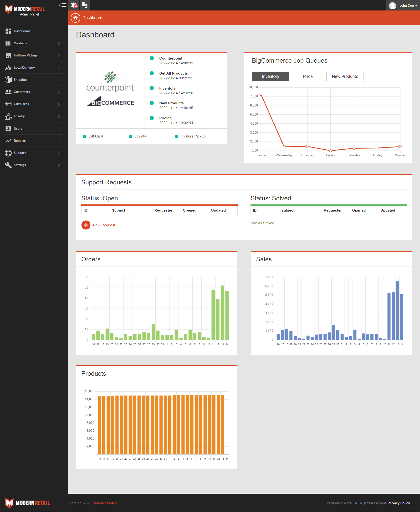The image size is (420, 512).
Task: Open the Users sidebar menu item
Action: (34, 128)
